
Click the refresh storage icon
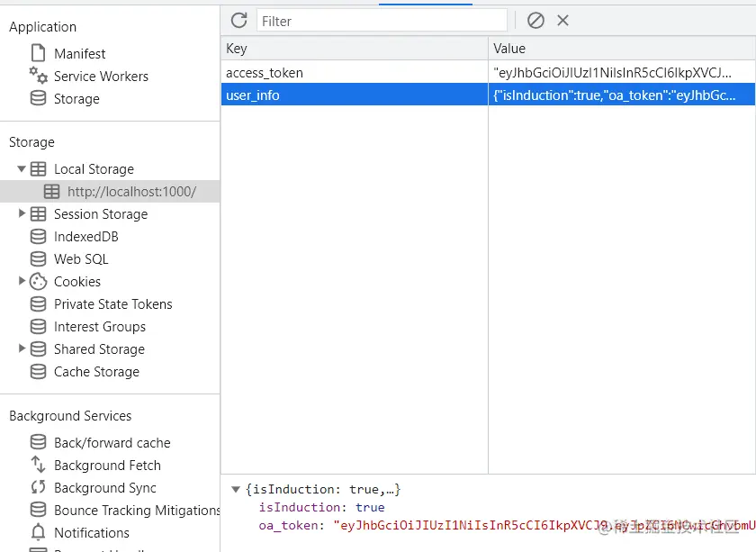pos(238,21)
